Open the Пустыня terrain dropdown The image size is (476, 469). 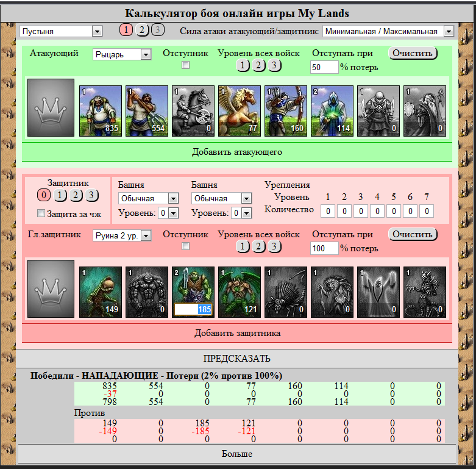pos(61,31)
